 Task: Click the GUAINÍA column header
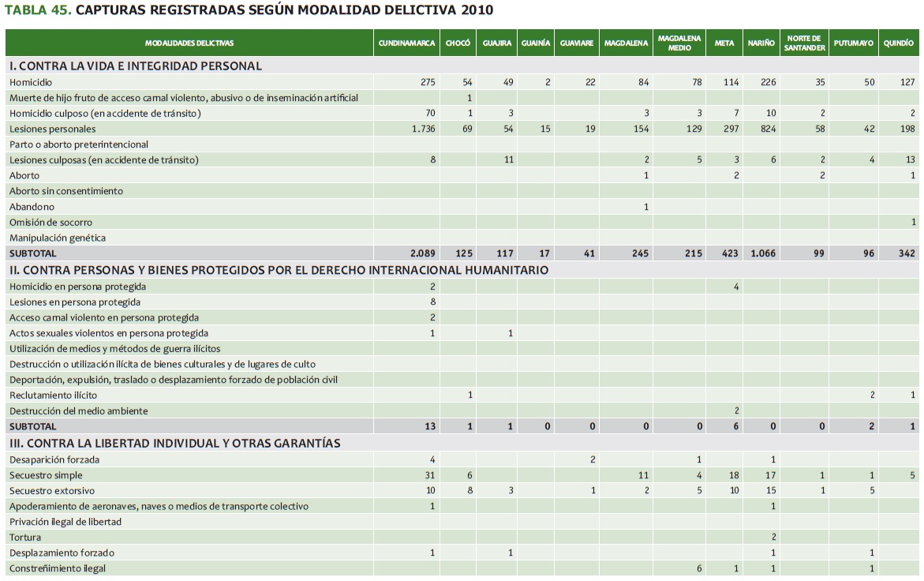coord(536,43)
